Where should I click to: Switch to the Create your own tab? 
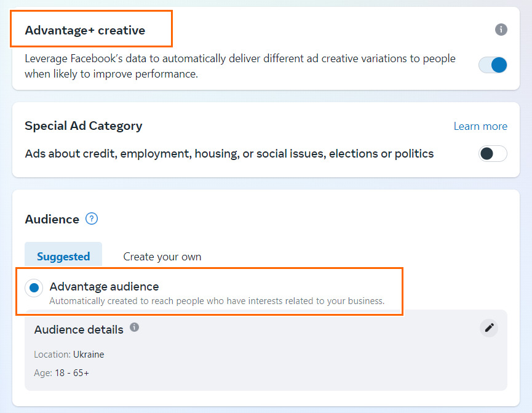162,257
